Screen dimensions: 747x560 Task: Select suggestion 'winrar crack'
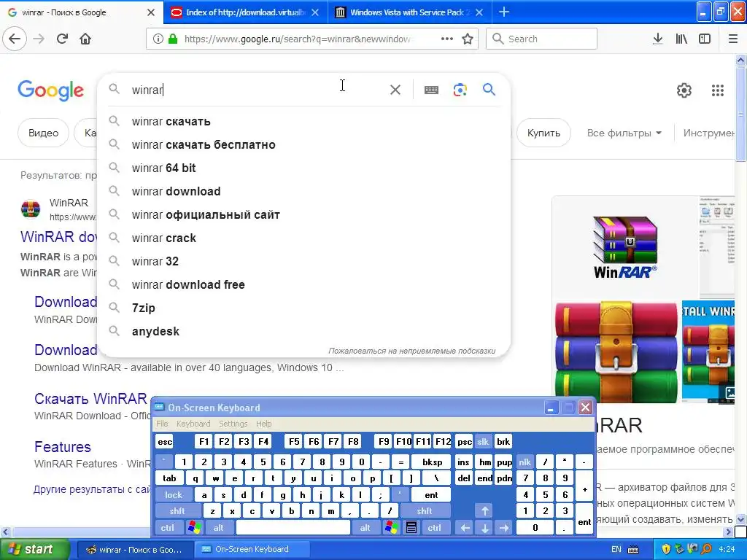pos(303,238)
